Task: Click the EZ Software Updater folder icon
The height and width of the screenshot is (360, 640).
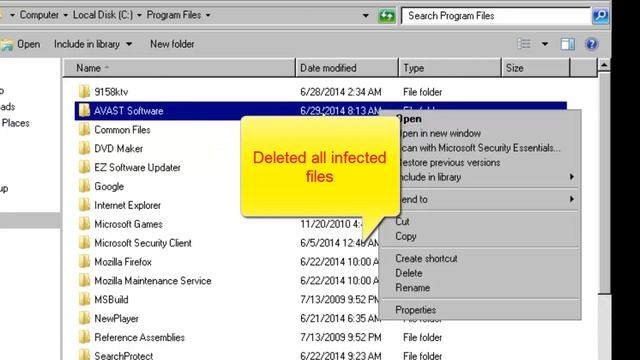Action: tap(84, 167)
